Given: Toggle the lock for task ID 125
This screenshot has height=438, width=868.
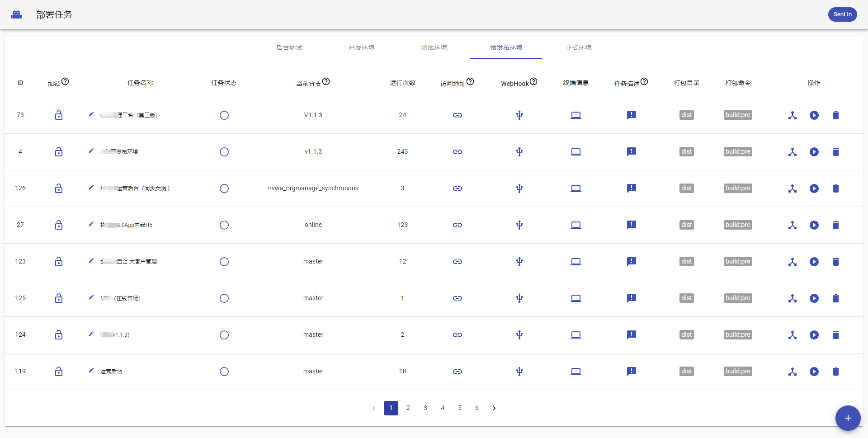Looking at the screenshot, I should tap(59, 298).
